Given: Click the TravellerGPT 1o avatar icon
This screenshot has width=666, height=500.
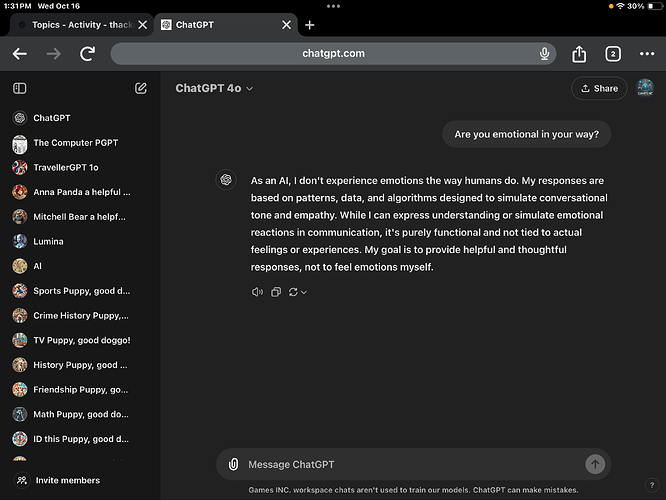Looking at the screenshot, I should tap(20, 167).
